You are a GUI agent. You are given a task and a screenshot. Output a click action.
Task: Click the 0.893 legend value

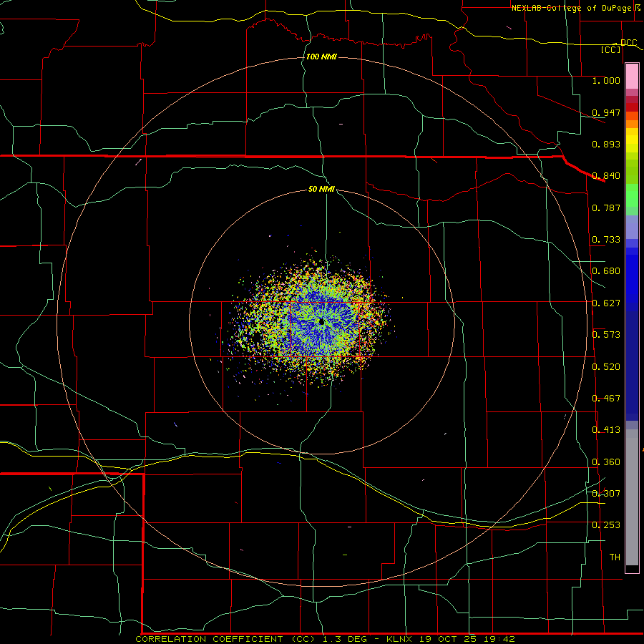[606, 144]
